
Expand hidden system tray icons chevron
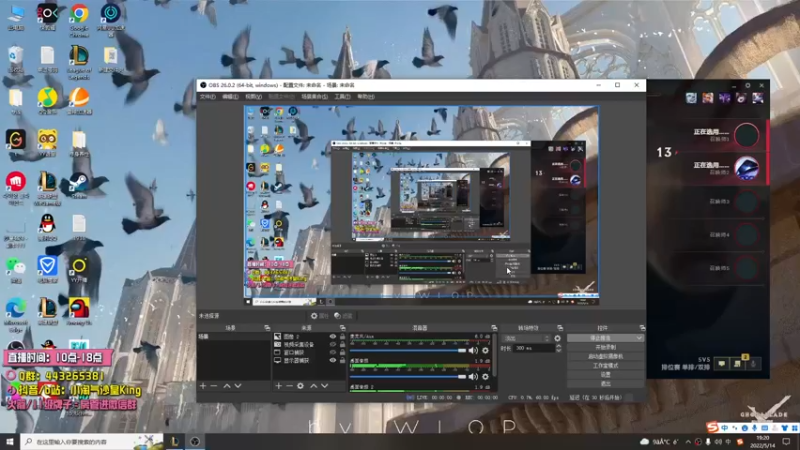click(688, 442)
